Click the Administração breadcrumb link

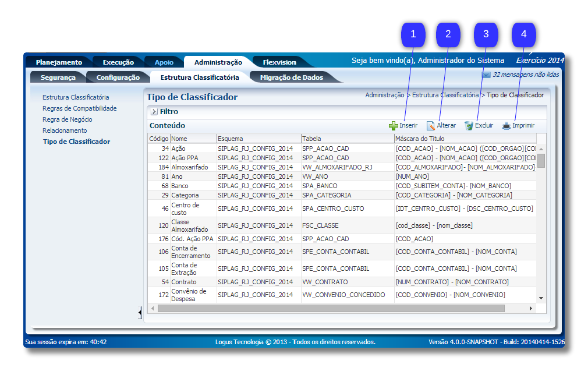pos(384,95)
